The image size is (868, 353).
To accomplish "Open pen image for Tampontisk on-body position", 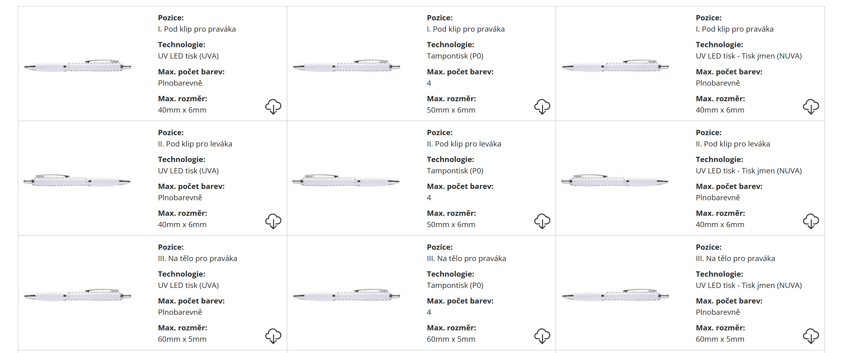I will [x=346, y=296].
